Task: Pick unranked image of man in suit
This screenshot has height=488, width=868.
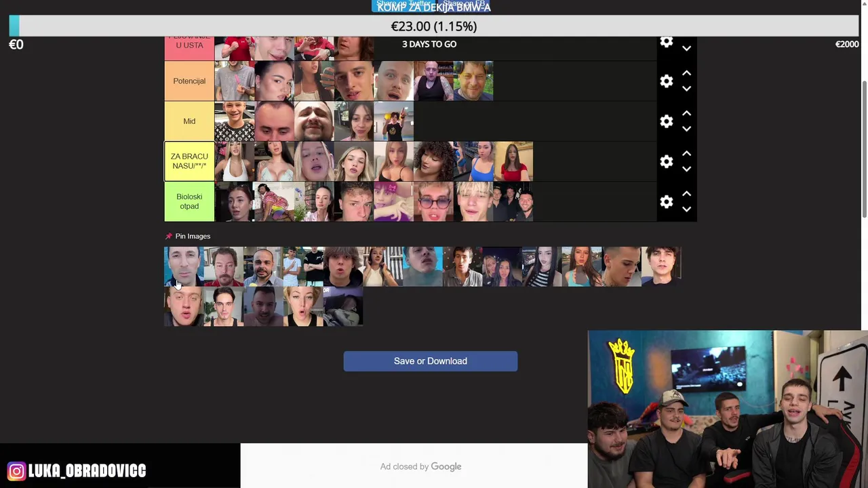Action: click(184, 266)
